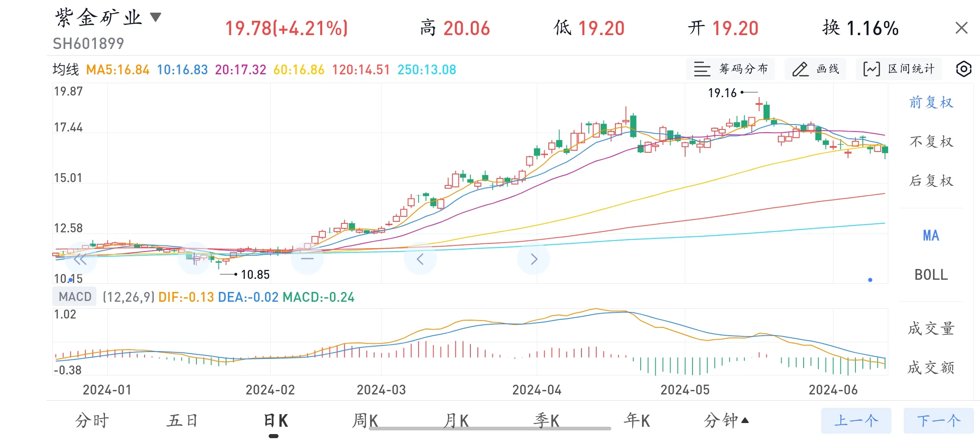Click the 低 19.20 low price value
This screenshot has height=441, width=980.
pyautogui.click(x=589, y=29)
